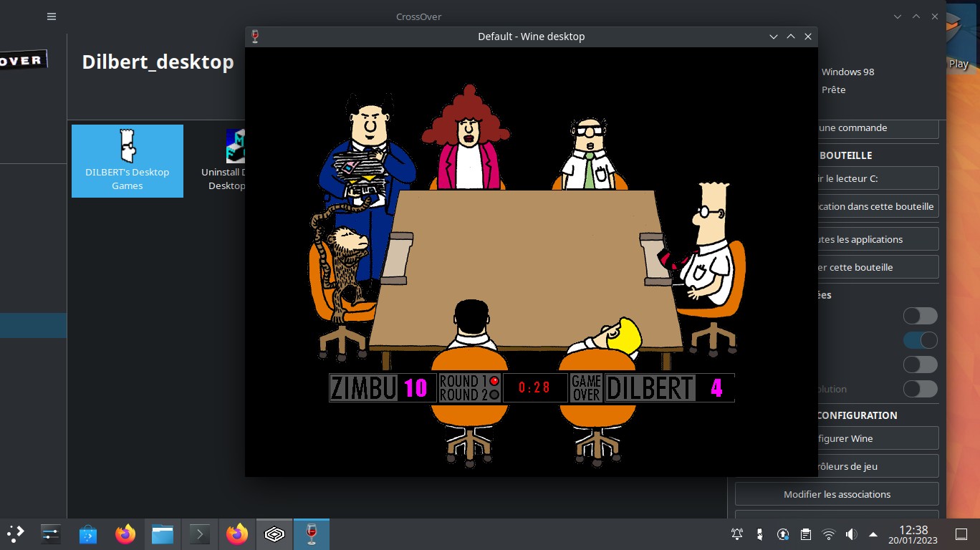This screenshot has width=980, height=550.
Task: Toggle the switch beside the 'olution' label
Action: tap(921, 389)
